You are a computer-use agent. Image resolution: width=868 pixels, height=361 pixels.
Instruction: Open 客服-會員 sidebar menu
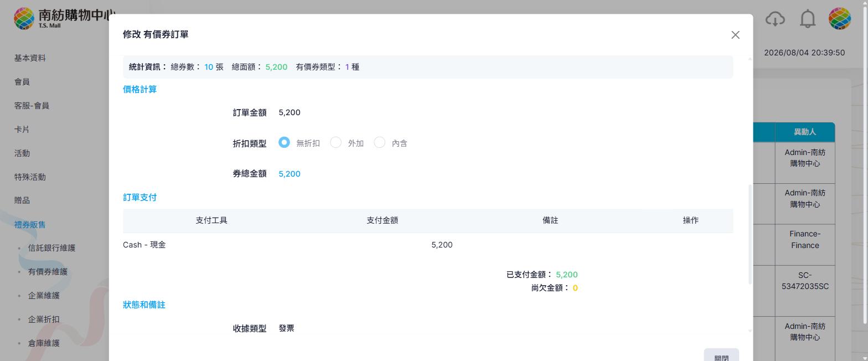(x=32, y=106)
